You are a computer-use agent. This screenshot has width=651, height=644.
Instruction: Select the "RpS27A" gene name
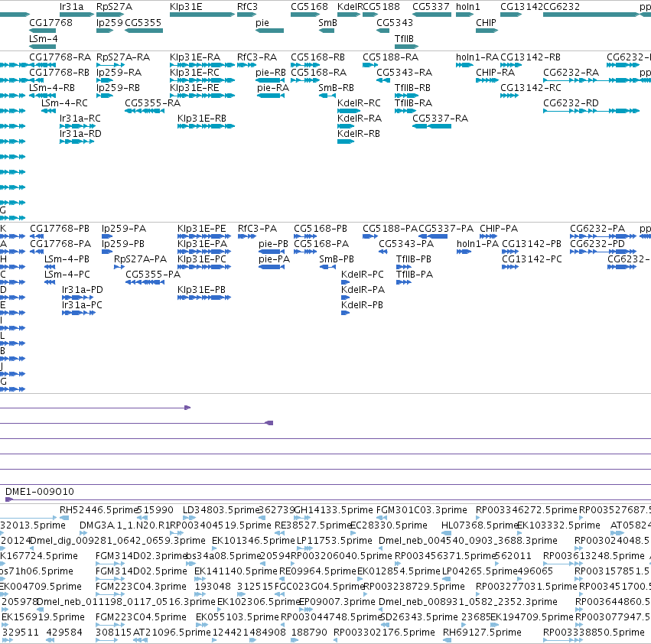click(x=114, y=7)
